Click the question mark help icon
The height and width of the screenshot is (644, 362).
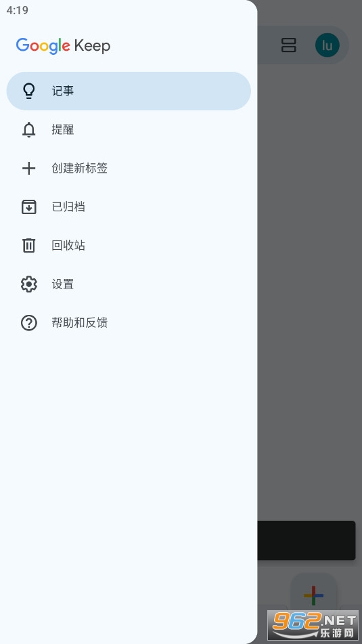[x=28, y=323]
